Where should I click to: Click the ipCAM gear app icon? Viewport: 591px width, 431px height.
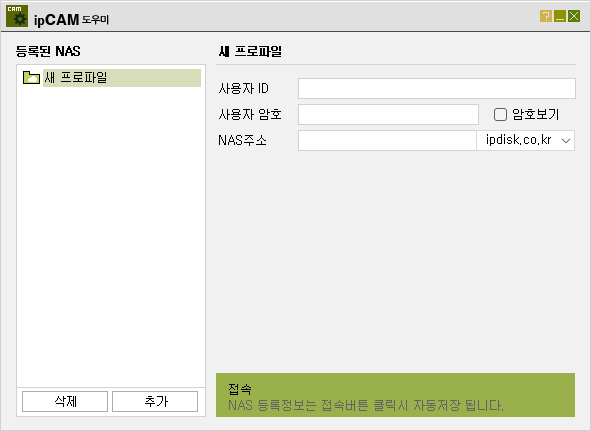(17, 16)
